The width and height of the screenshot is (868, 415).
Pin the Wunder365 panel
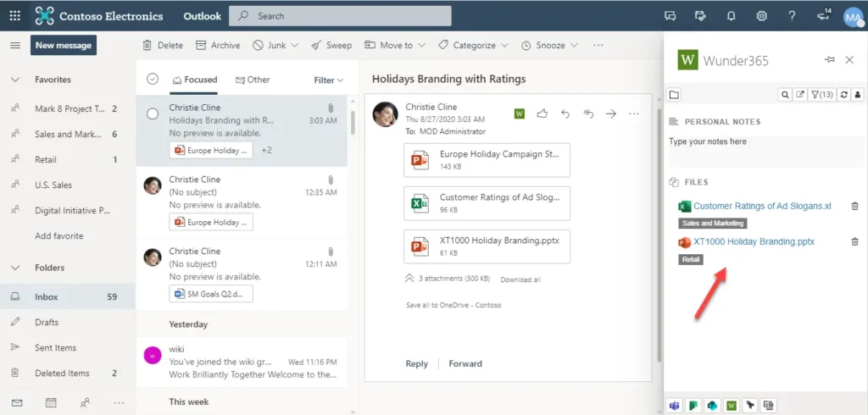[829, 60]
